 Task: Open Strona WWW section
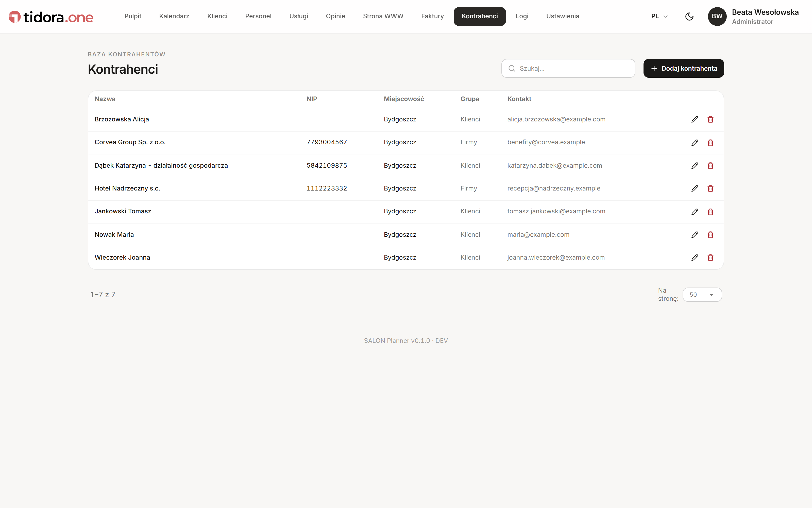coord(383,16)
